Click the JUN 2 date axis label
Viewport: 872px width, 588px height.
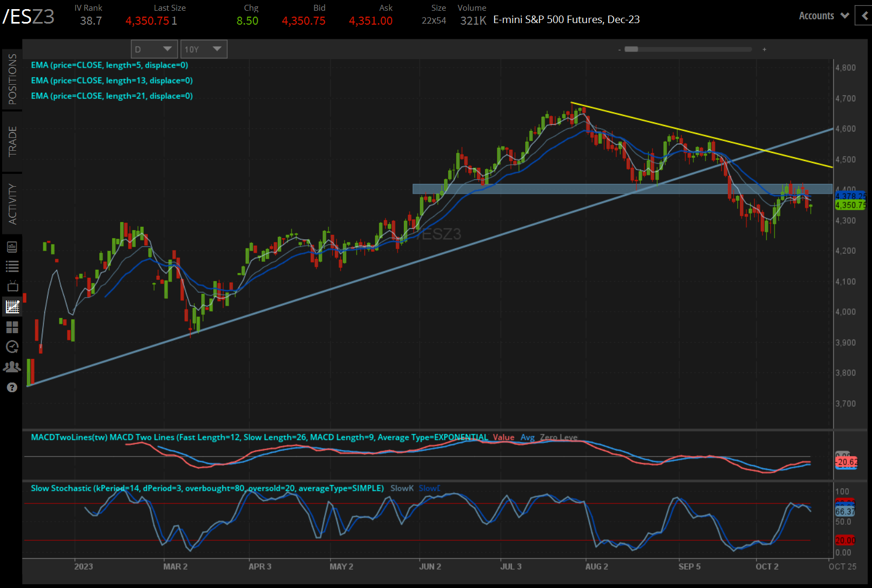point(430,567)
